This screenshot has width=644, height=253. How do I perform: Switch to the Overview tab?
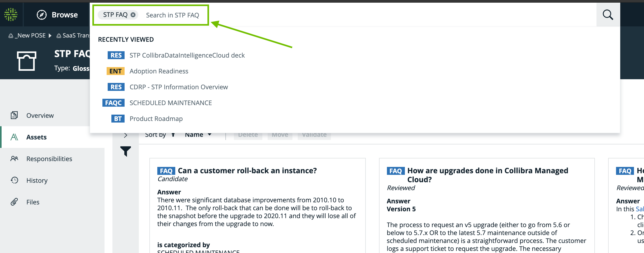40,115
